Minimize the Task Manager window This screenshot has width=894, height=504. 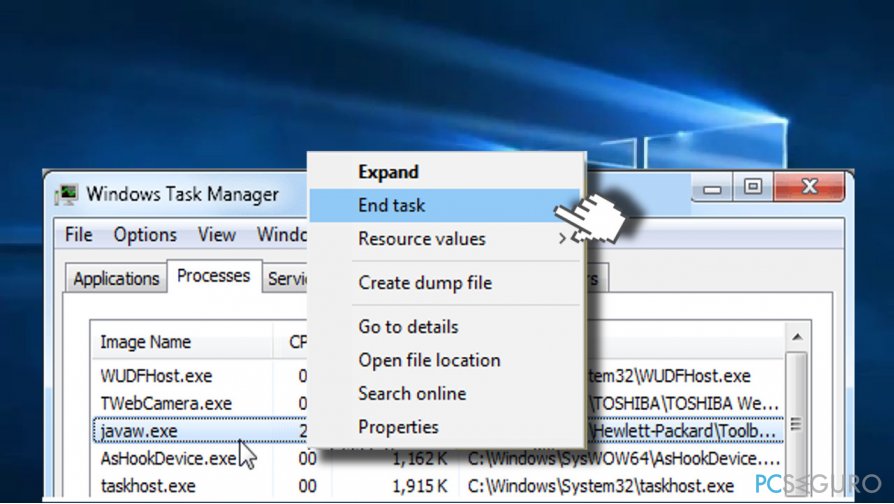point(712,189)
